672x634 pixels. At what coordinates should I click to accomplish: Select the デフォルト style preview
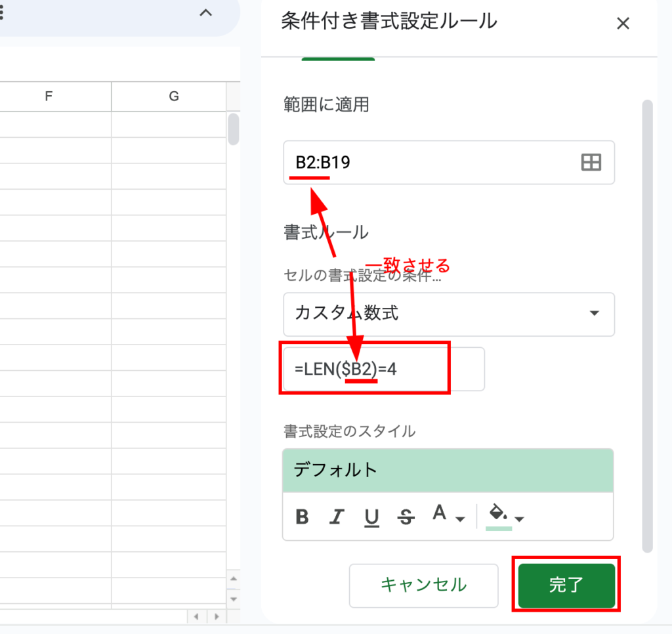(x=448, y=470)
